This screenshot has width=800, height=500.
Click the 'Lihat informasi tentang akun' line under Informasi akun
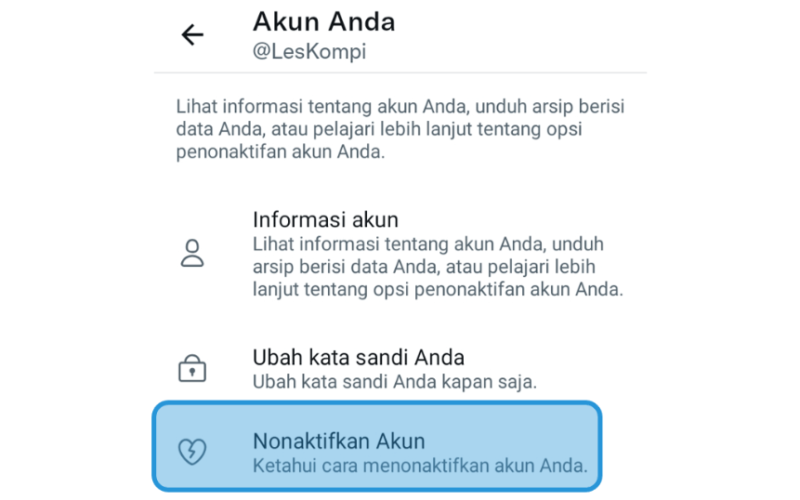click(428, 244)
